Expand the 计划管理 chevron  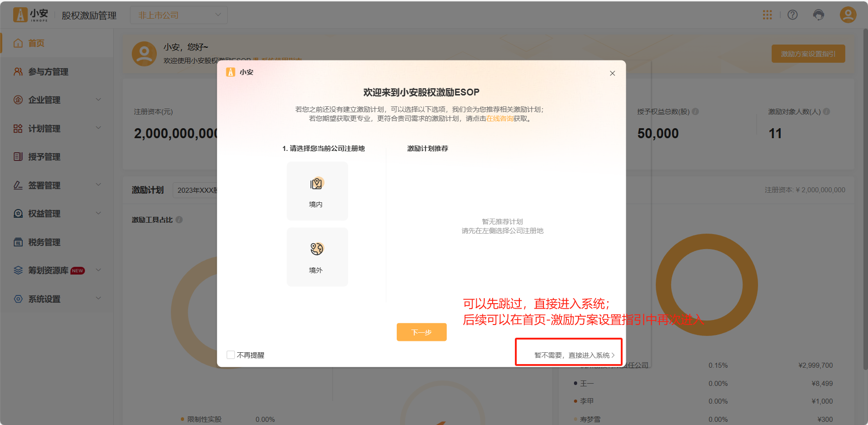99,128
